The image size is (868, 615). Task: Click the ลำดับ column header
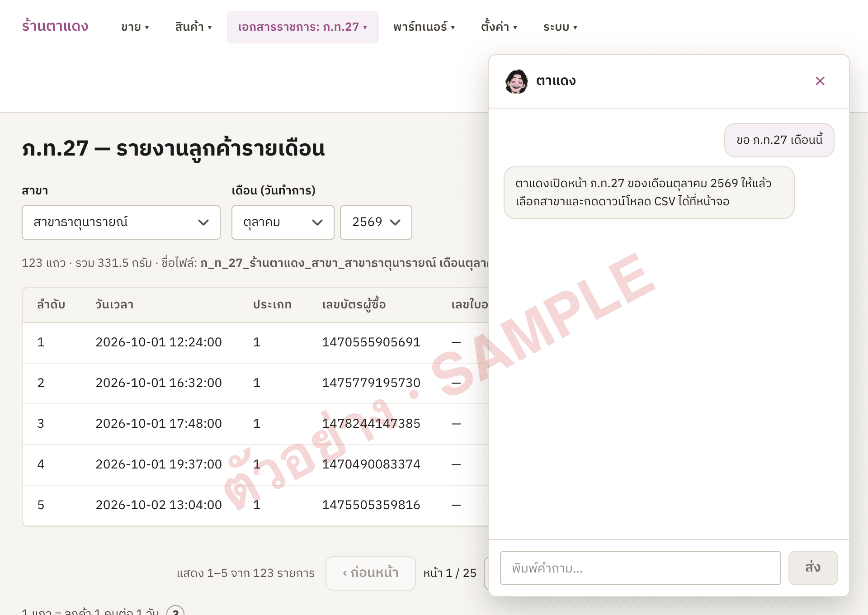(51, 304)
